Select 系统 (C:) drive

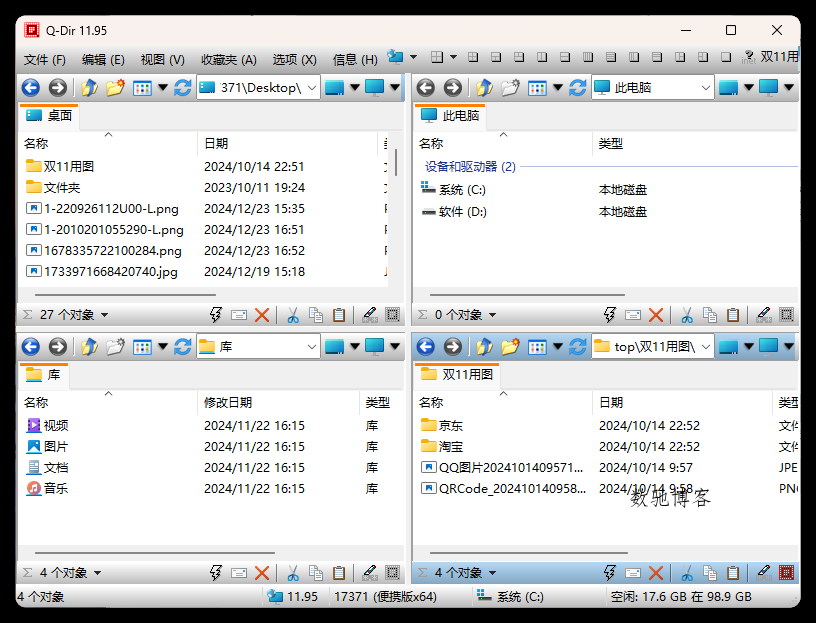453,189
